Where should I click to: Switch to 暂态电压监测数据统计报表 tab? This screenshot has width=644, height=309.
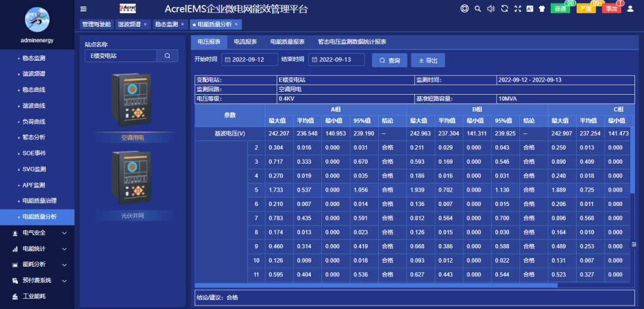pyautogui.click(x=352, y=42)
